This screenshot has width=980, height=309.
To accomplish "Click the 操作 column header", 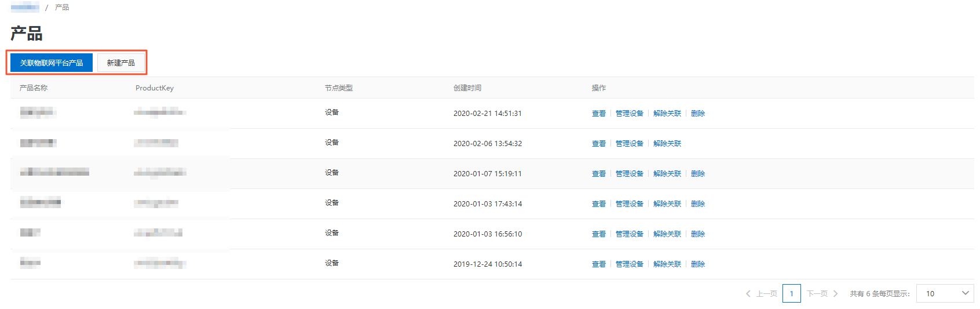I will pyautogui.click(x=599, y=88).
